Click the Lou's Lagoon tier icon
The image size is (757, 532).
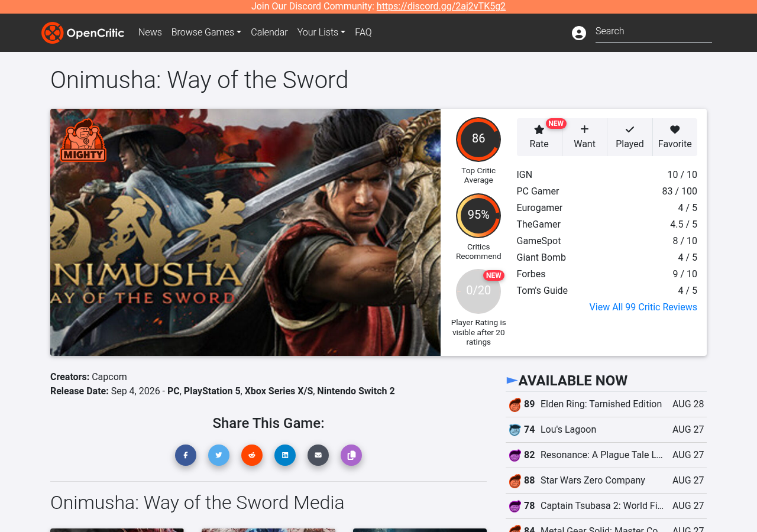[515, 430]
